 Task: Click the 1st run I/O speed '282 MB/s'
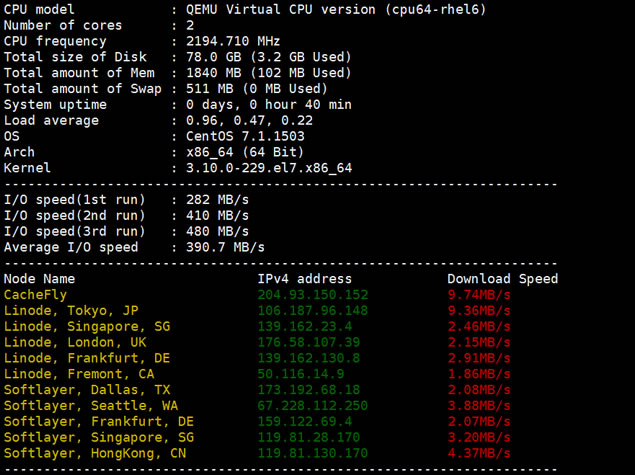(217, 200)
